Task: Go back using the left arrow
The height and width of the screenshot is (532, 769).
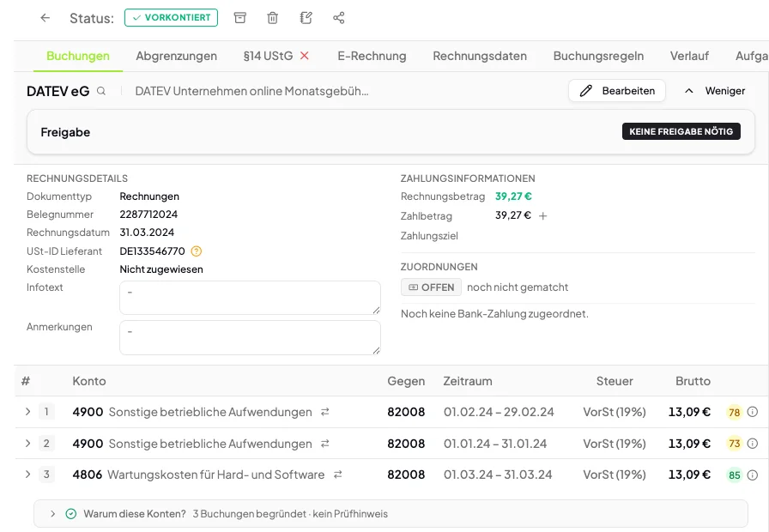Action: [x=45, y=18]
